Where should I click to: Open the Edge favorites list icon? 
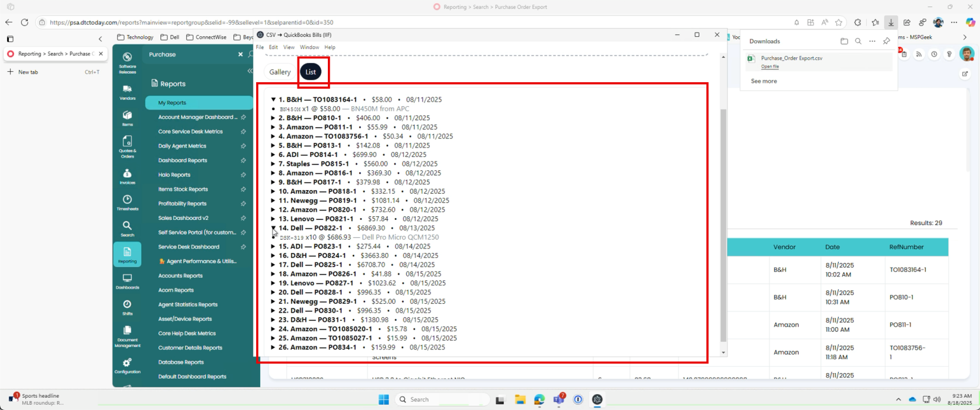point(875,22)
